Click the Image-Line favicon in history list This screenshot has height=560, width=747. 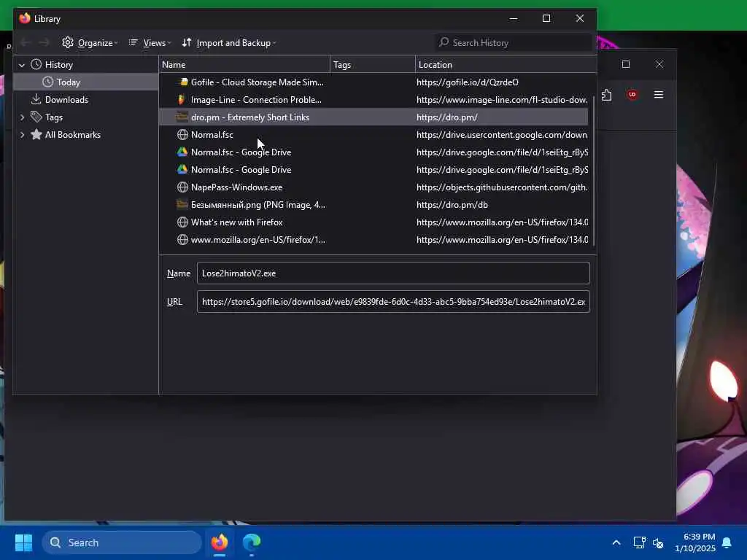pyautogui.click(x=182, y=99)
